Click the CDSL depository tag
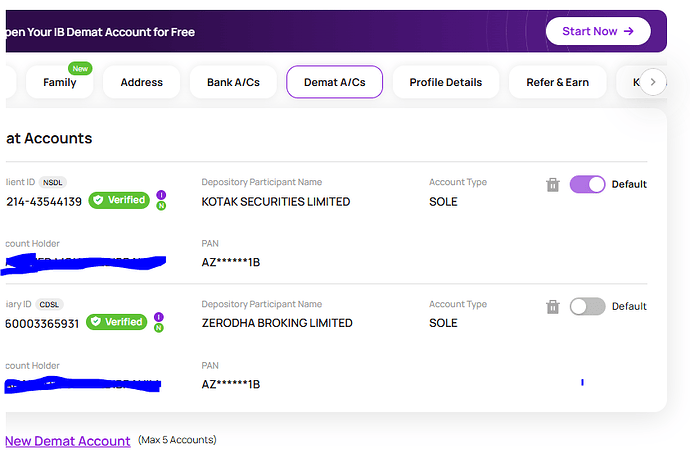The height and width of the screenshot is (457, 690). pyautogui.click(x=49, y=304)
